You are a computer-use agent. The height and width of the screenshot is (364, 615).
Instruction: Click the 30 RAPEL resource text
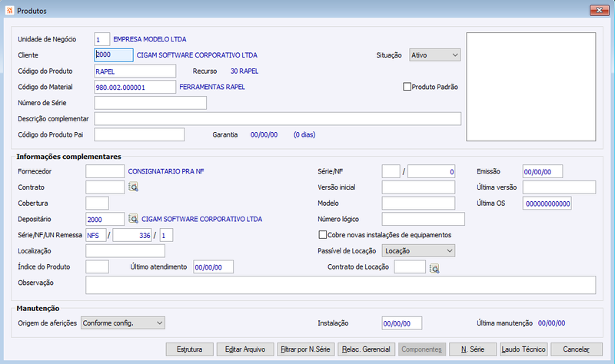[x=244, y=71]
